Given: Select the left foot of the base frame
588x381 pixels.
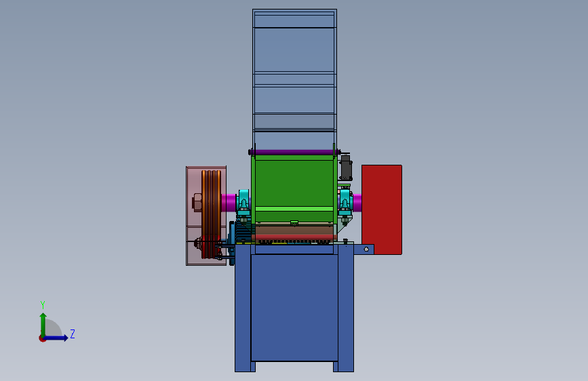Looking at the screenshot, I should point(245,367).
